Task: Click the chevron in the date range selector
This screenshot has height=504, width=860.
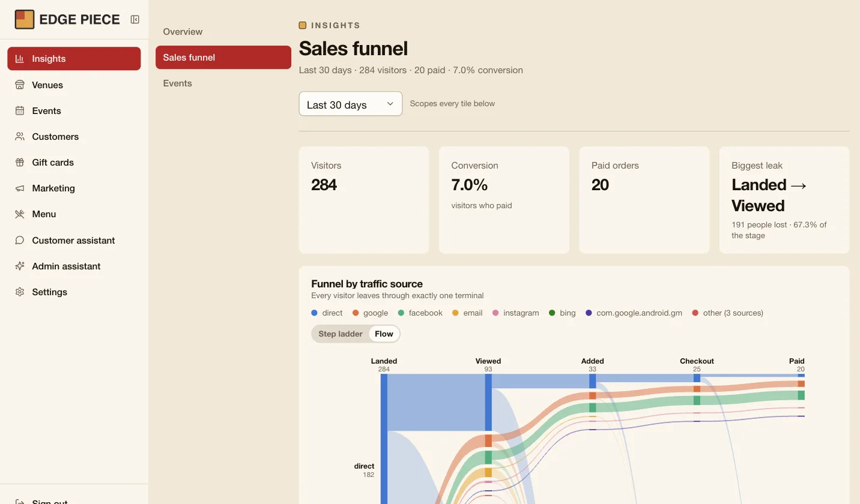Action: point(390,104)
